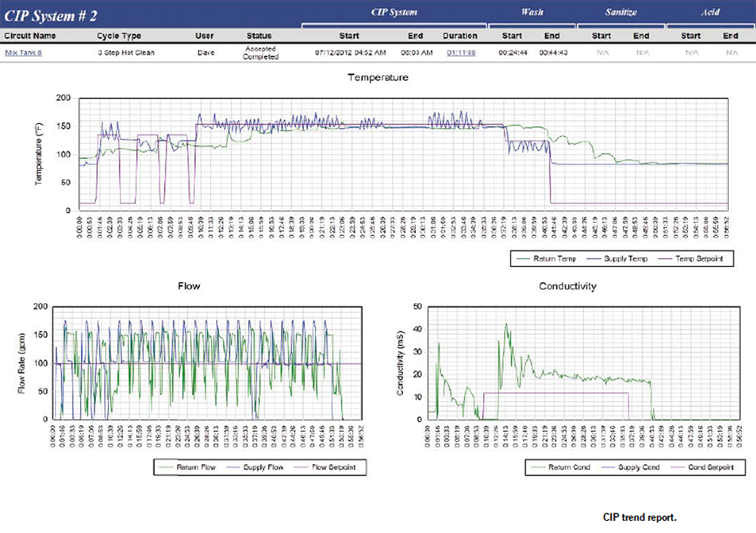Toggle Supply Temp legend entry

[x=617, y=259]
